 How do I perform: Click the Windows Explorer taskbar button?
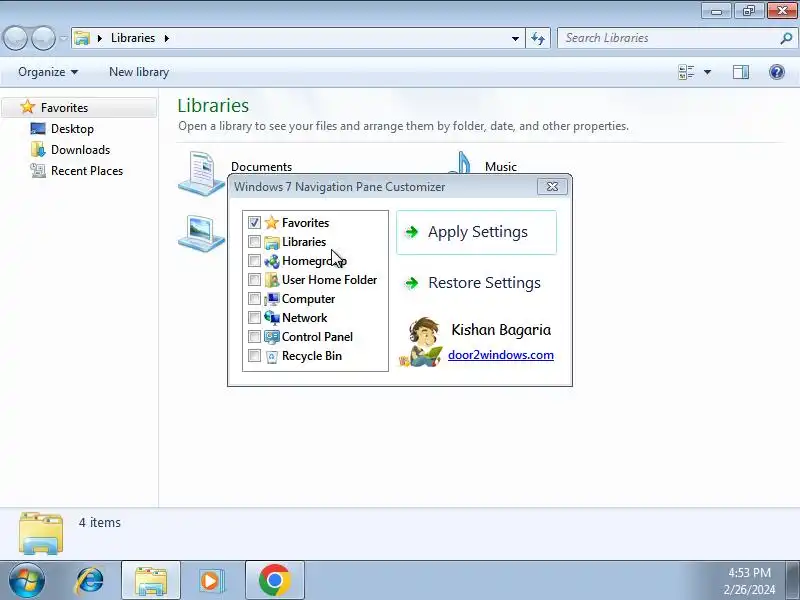pyautogui.click(x=151, y=581)
